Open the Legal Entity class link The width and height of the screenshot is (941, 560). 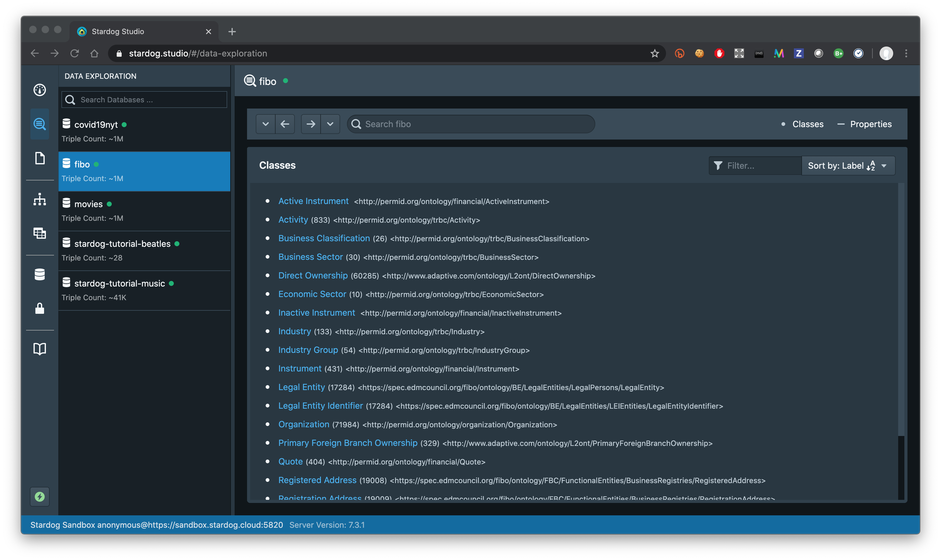coord(301,387)
